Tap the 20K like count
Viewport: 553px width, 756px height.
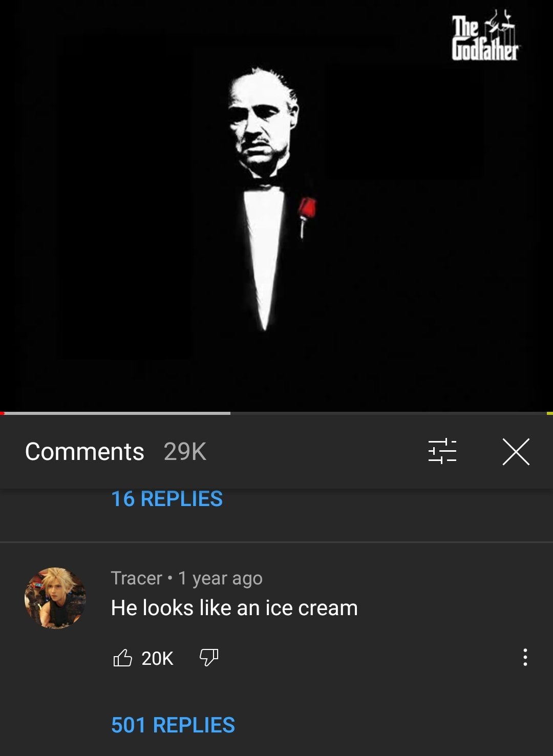(157, 658)
